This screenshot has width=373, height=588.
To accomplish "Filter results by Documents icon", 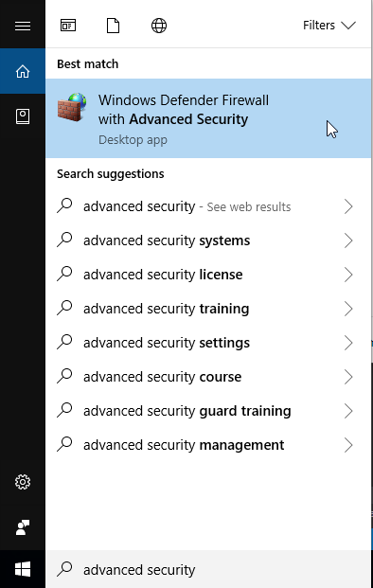I will 114,26.
